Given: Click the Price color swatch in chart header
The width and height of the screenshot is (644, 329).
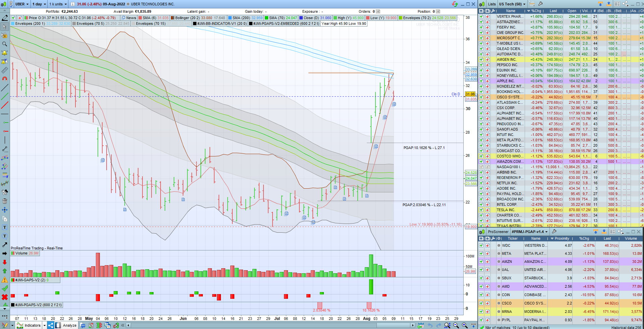Looking at the screenshot, I should tap(26, 18).
